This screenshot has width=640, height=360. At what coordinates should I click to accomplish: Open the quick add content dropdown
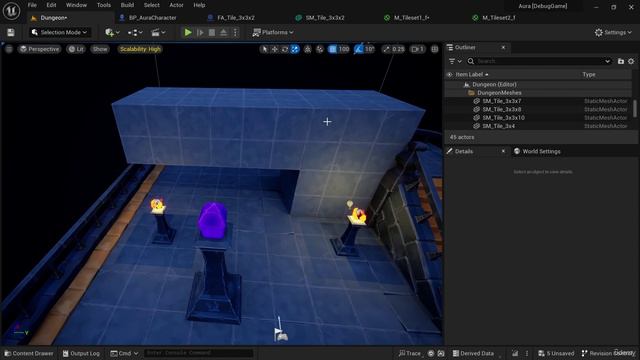tap(112, 32)
